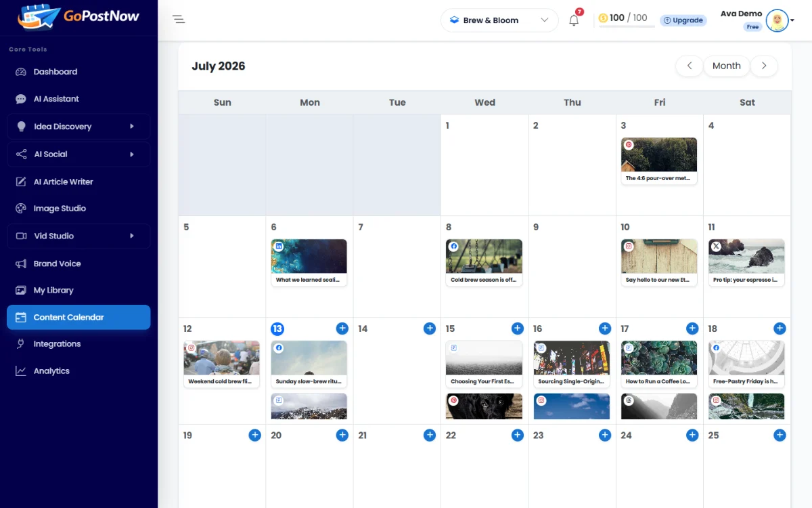This screenshot has width=812, height=508.
Task: Open Integrations page
Action: [78, 344]
